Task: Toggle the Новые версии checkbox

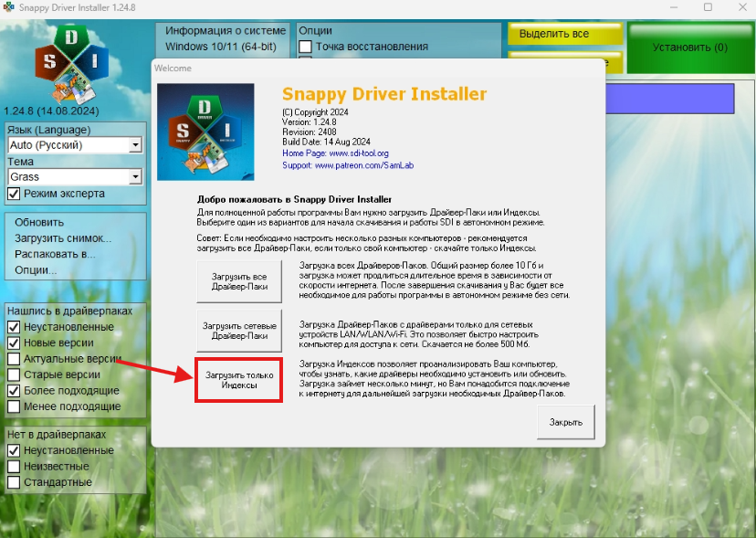Action: (x=14, y=343)
